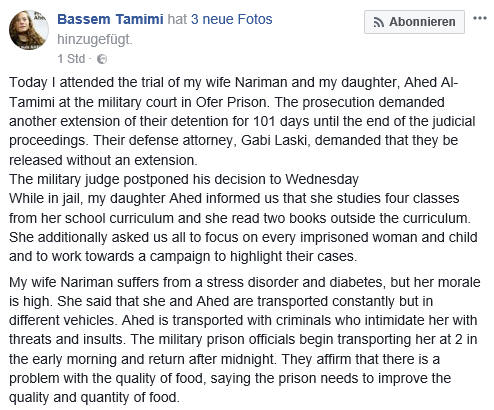Click the line starting 'My wife Nariman suffers'
Viewport: 494px width, 410px height.
[x=245, y=282]
